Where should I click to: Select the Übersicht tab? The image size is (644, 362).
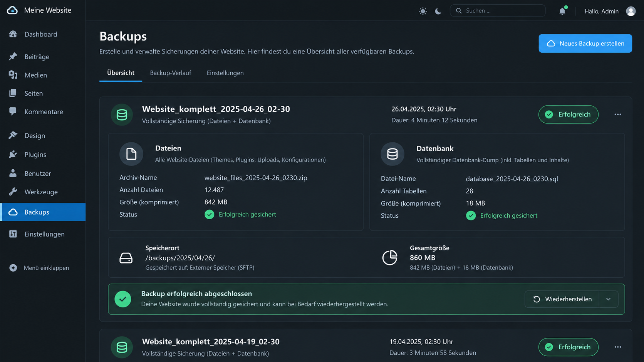coord(121,73)
